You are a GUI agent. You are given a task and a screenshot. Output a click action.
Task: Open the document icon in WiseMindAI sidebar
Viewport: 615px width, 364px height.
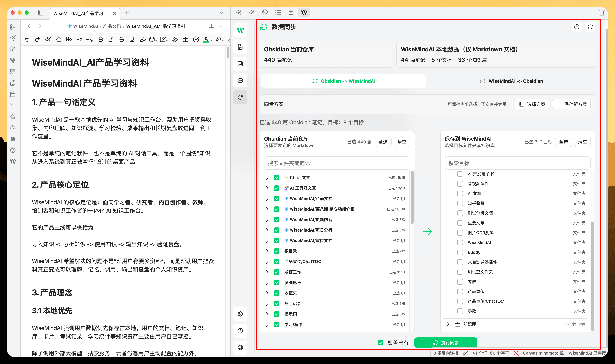(240, 47)
